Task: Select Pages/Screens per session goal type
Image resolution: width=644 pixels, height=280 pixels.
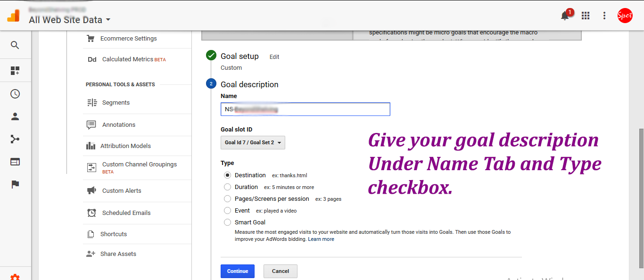Action: [228, 199]
